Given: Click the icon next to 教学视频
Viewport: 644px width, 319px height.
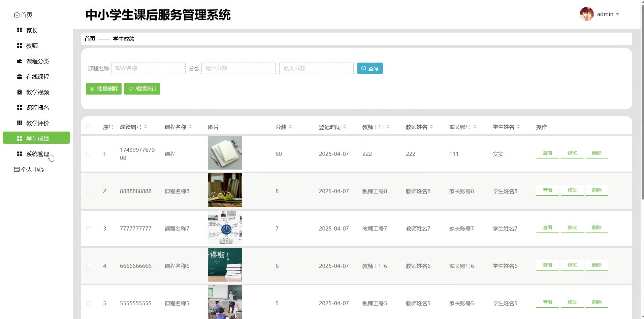Looking at the screenshot, I should tap(20, 92).
